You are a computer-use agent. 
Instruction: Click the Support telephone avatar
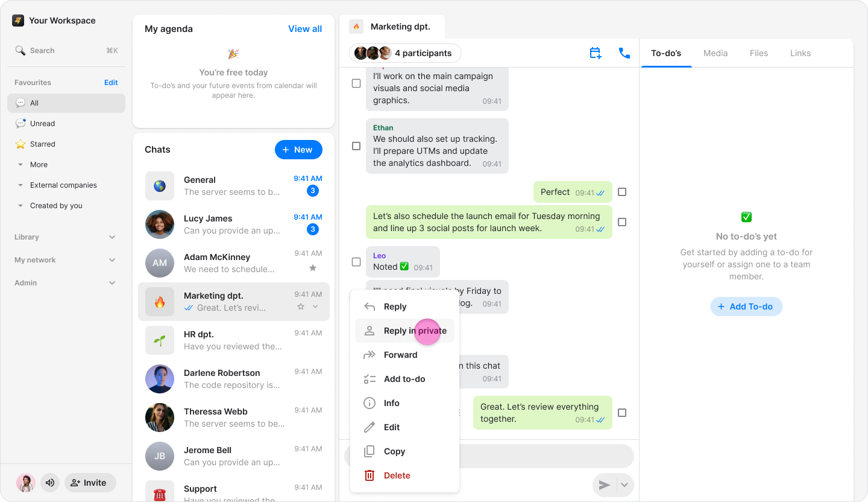[160, 492]
